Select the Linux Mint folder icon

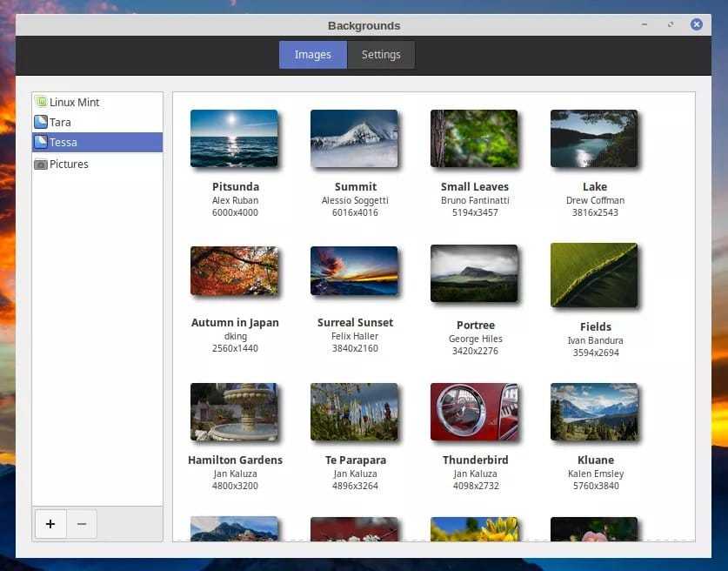pyautogui.click(x=40, y=102)
